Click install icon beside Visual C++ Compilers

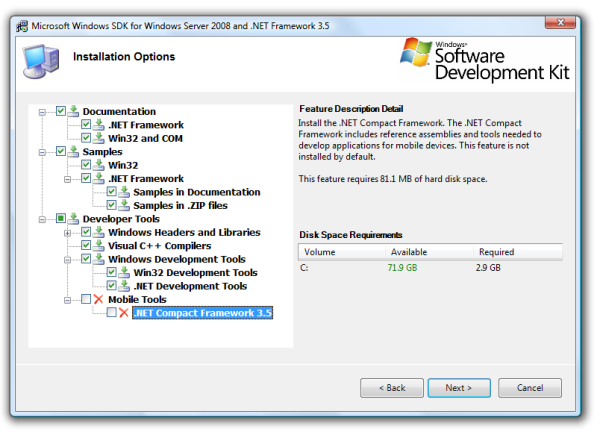tap(99, 245)
